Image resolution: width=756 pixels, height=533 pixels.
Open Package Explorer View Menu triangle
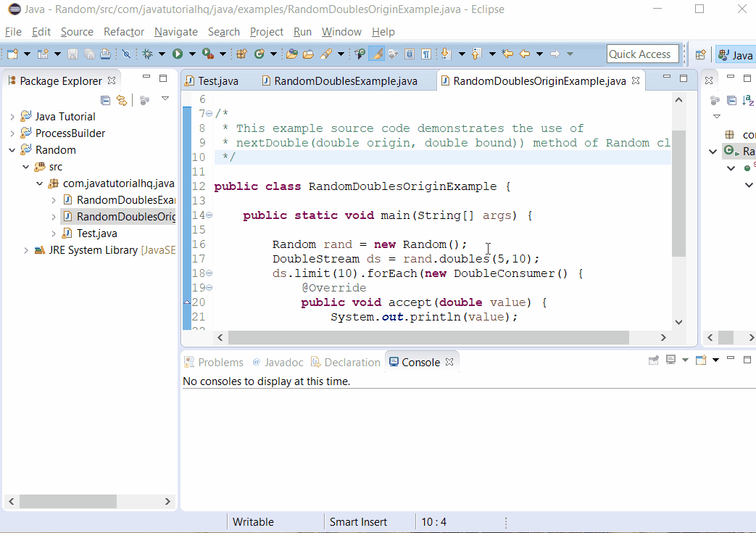(x=165, y=99)
